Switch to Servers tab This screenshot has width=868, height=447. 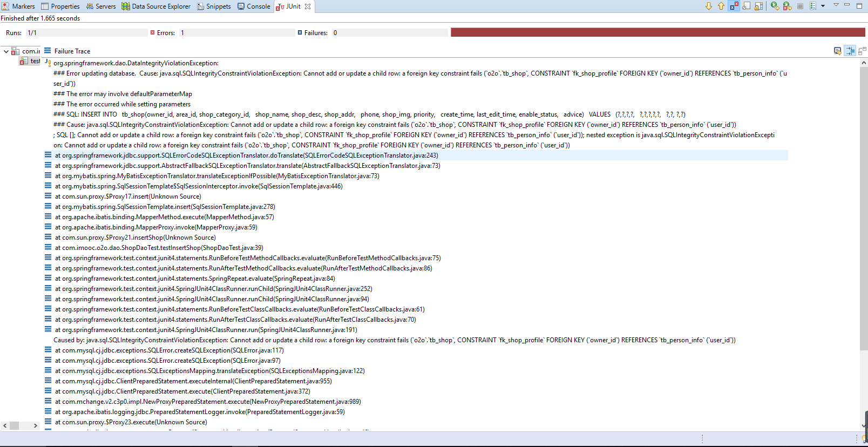click(101, 6)
